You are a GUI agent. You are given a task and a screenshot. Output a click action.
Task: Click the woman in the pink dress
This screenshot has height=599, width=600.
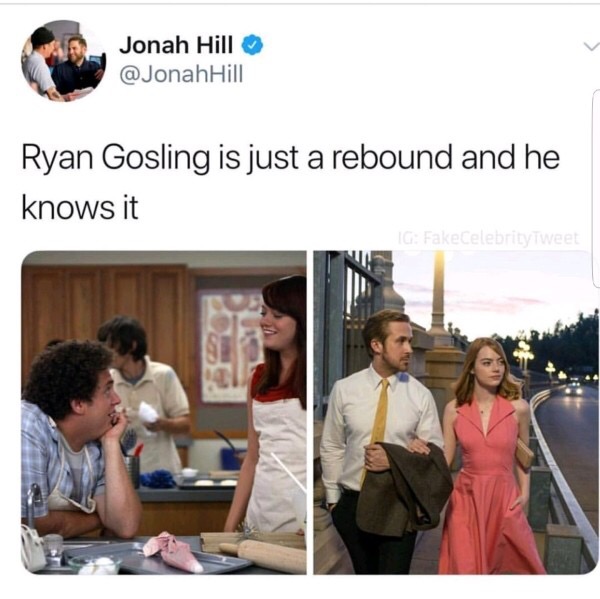pos(490,455)
